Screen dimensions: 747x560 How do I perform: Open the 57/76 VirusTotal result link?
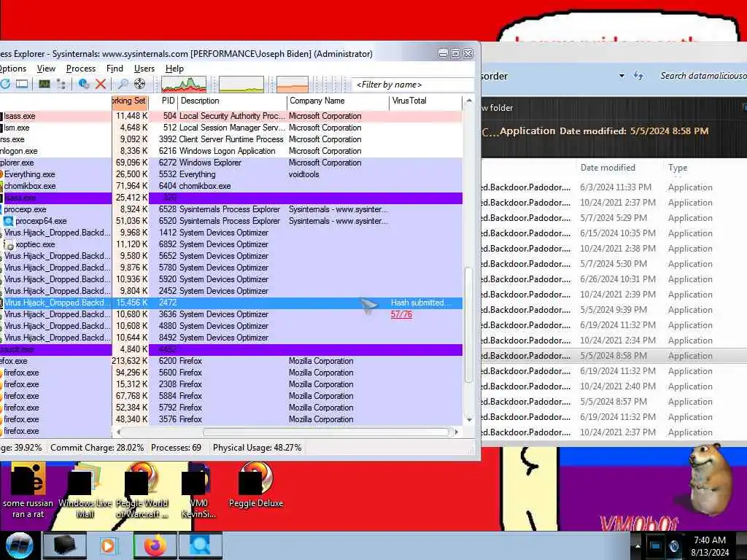click(x=401, y=314)
